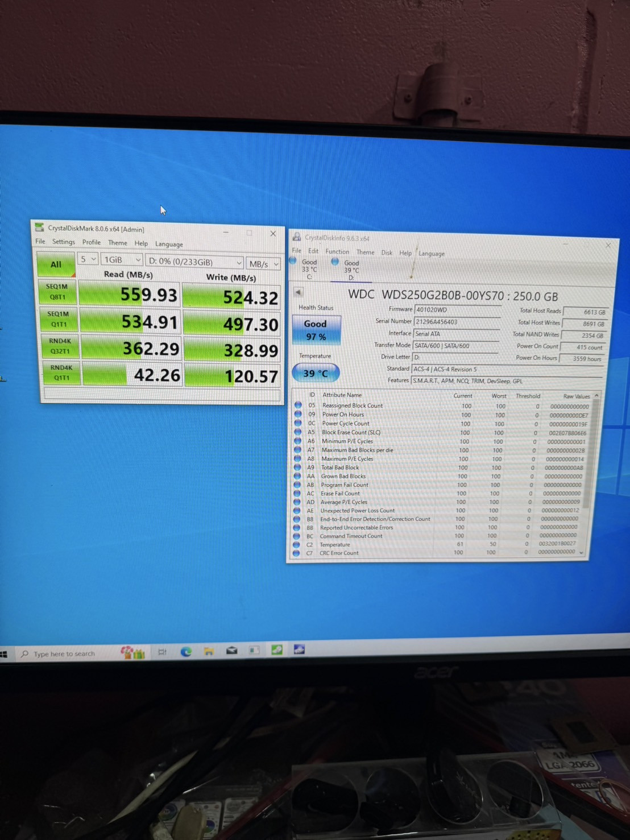Click the Transfer Mode field SATA/600
Viewport: 630px width, 840px height.
(455, 346)
